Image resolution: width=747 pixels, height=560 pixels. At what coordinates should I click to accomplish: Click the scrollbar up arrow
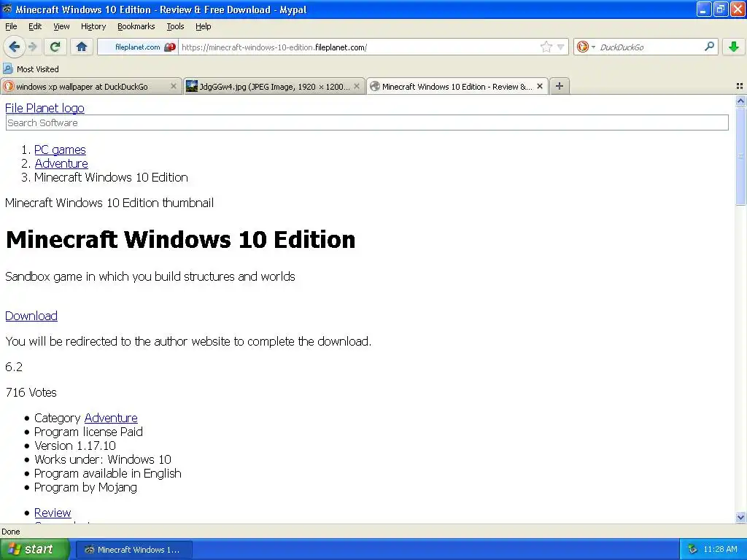[740, 101]
